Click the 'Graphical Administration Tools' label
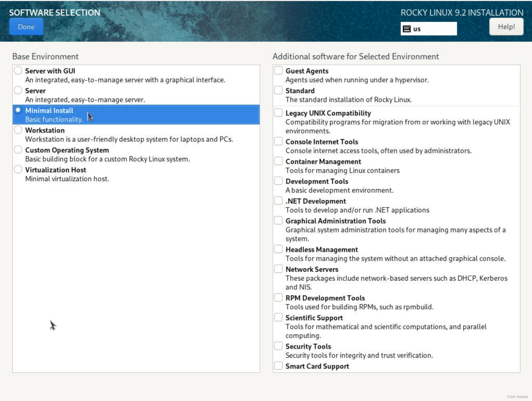This screenshot has height=401, width=532. [x=335, y=221]
